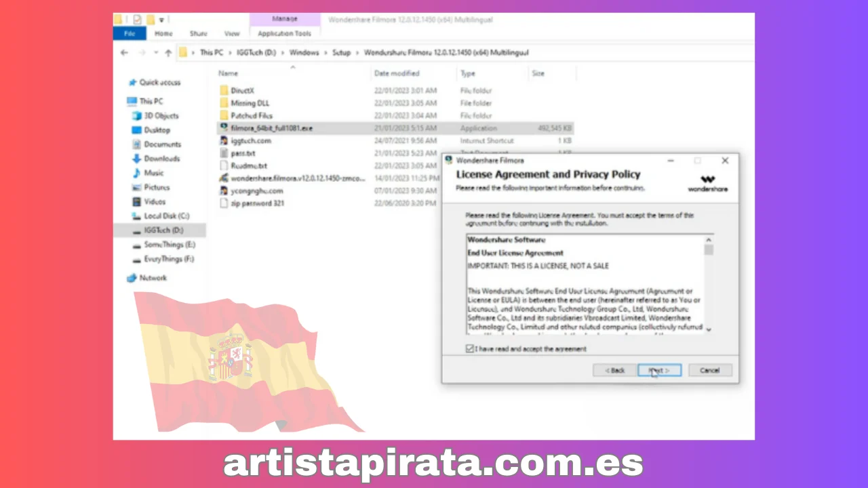Click wondershare.filmora.v12 patch file icon
The width and height of the screenshot is (868, 488).
[x=224, y=178]
